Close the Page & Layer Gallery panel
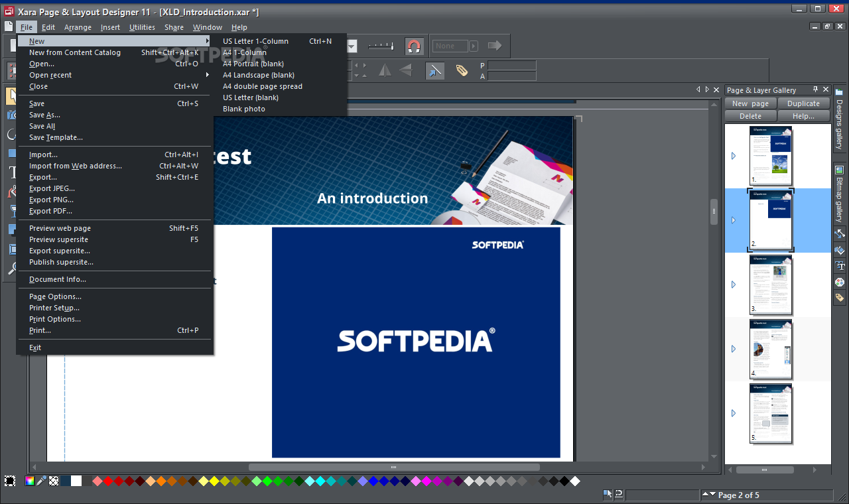 [x=825, y=90]
